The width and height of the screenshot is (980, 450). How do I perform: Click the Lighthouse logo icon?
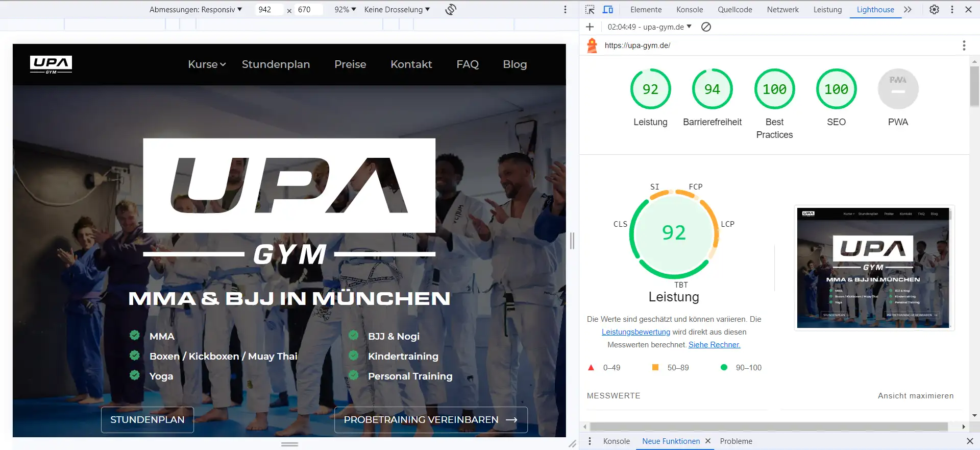pos(592,45)
